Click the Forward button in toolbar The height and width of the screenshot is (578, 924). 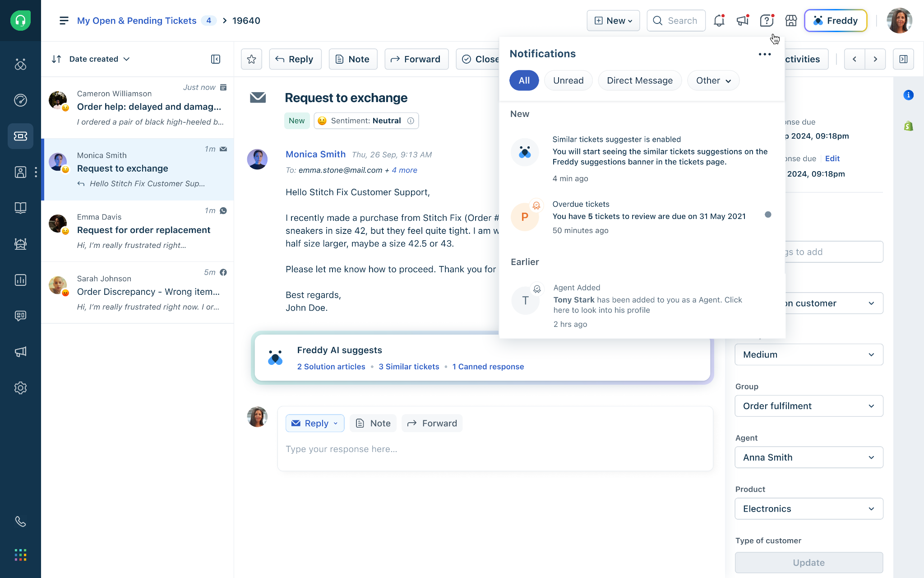point(416,59)
